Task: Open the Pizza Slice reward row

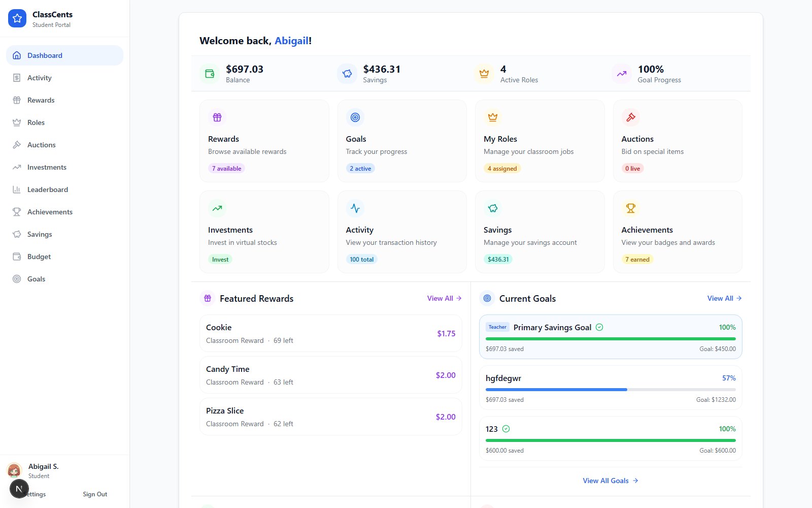Action: click(x=331, y=417)
